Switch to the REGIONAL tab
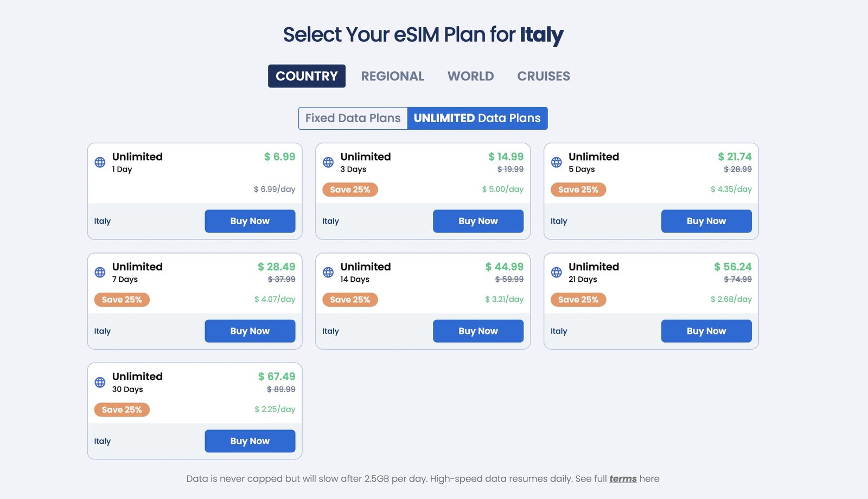The image size is (868, 499). (392, 76)
